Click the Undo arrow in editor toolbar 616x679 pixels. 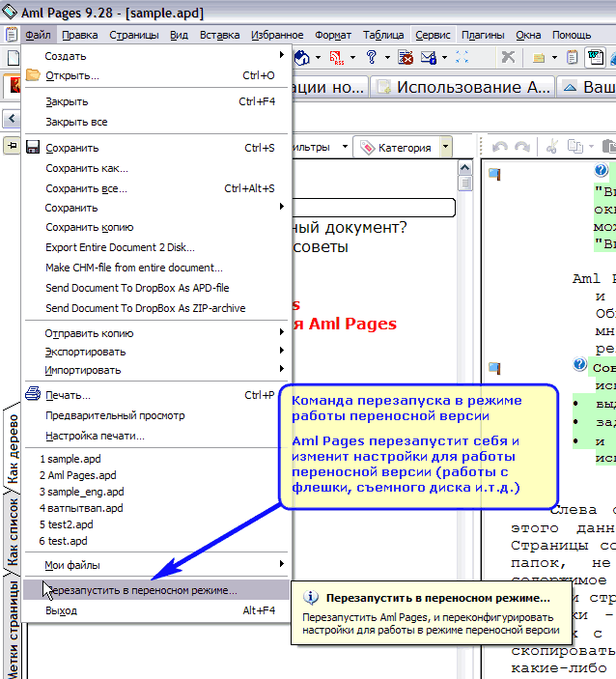coord(500,147)
